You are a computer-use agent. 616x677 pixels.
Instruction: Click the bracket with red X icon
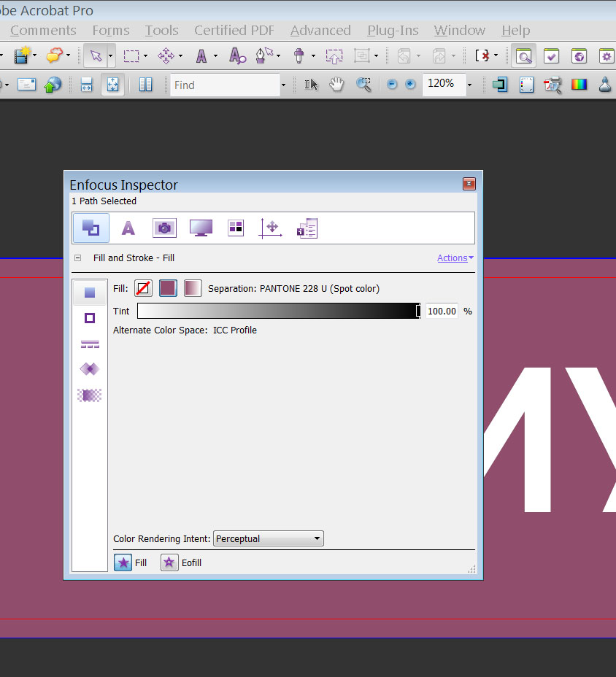(x=482, y=55)
